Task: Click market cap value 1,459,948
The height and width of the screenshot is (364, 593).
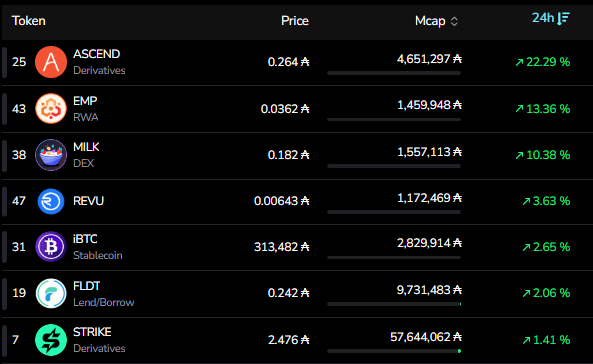Action: click(x=429, y=105)
